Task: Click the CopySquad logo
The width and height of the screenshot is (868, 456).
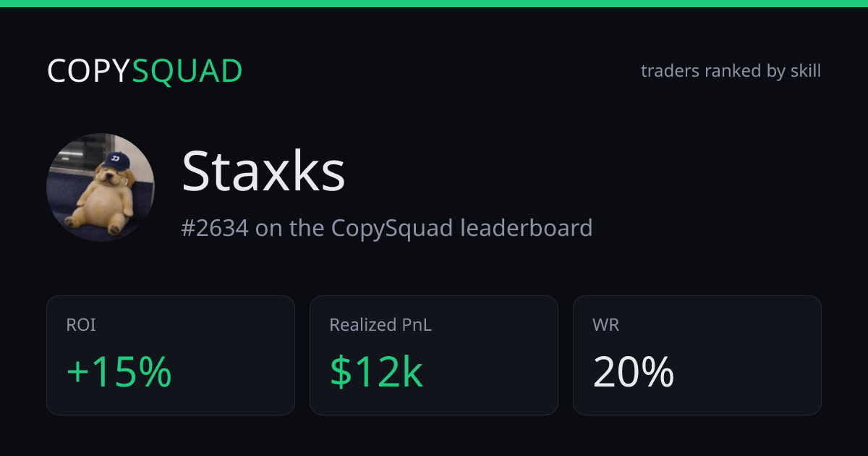Action: 145,71
